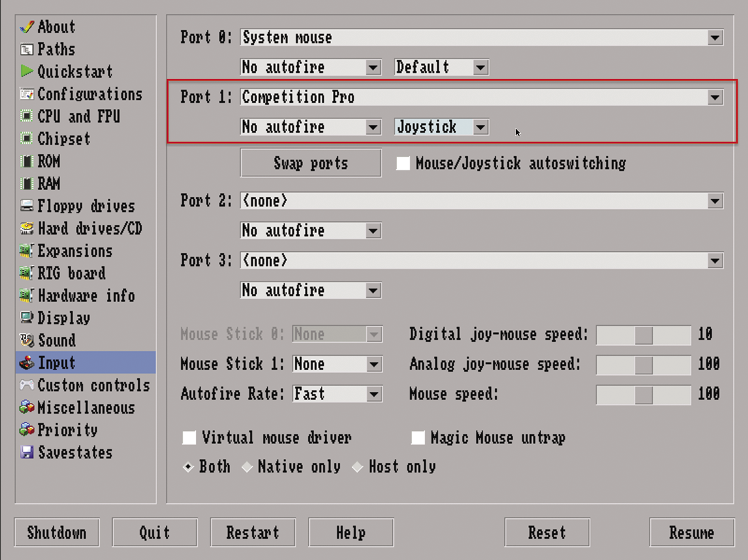Screen dimensions: 748x560
Task: Click the Input joystick icon
Action: pos(27,363)
